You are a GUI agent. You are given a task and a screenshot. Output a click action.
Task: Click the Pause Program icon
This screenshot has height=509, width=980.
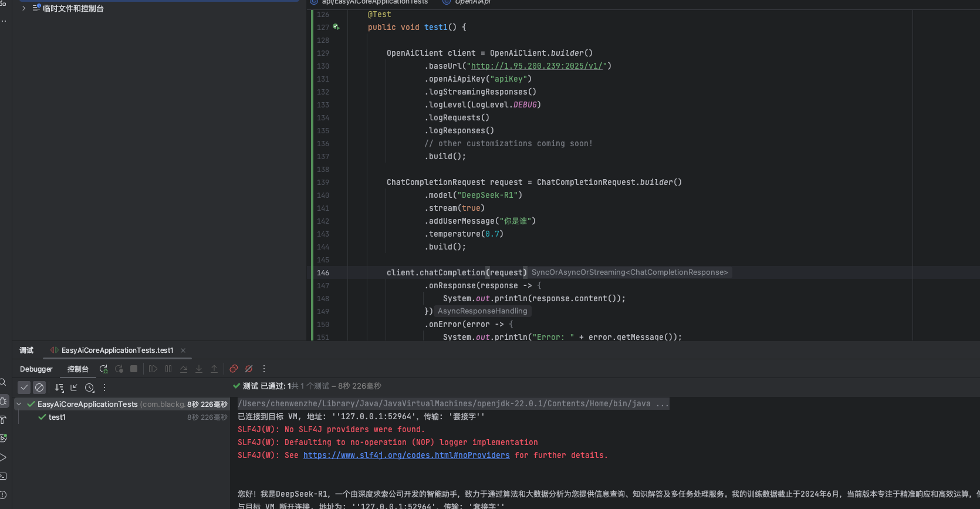(x=168, y=369)
